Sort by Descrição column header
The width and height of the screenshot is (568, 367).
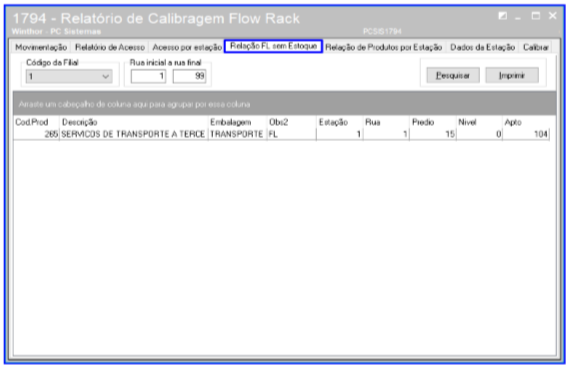(x=134, y=122)
